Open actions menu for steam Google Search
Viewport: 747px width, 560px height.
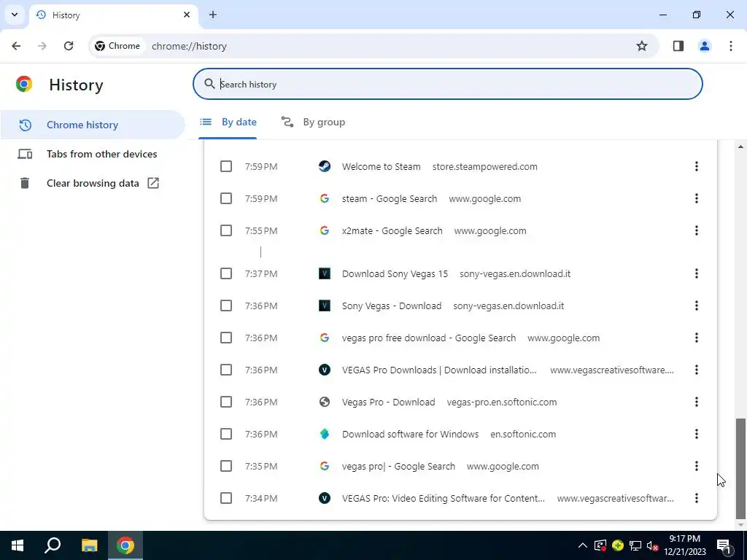click(696, 198)
